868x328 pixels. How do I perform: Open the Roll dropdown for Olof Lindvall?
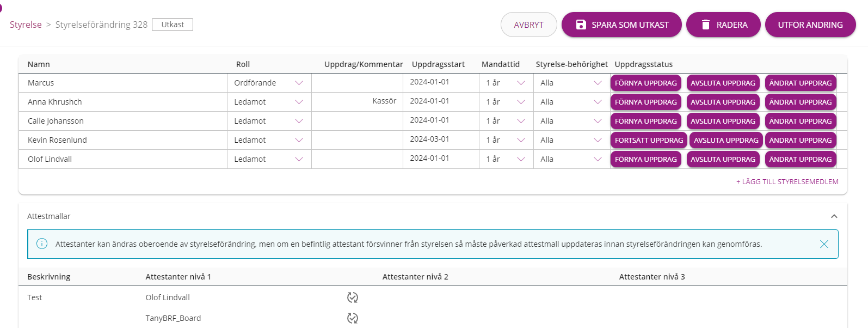pyautogui.click(x=269, y=159)
